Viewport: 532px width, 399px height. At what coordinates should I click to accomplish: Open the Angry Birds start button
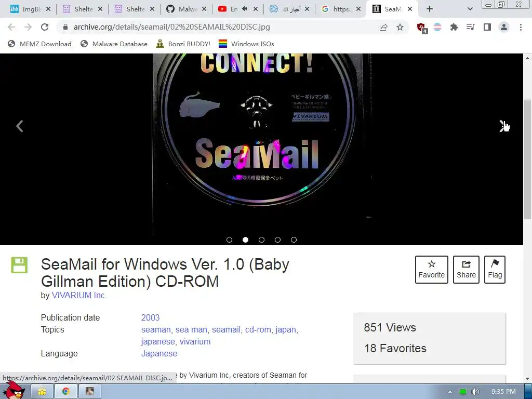point(14,391)
